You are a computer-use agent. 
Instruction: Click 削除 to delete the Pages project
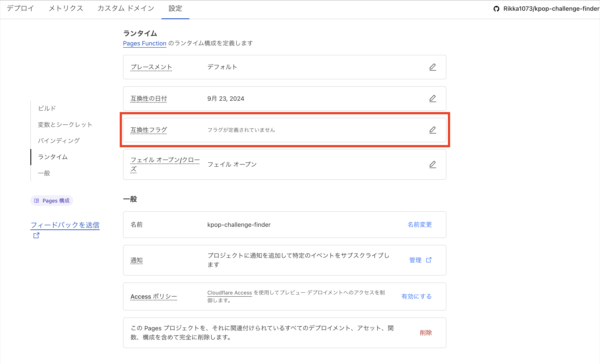coord(426,333)
